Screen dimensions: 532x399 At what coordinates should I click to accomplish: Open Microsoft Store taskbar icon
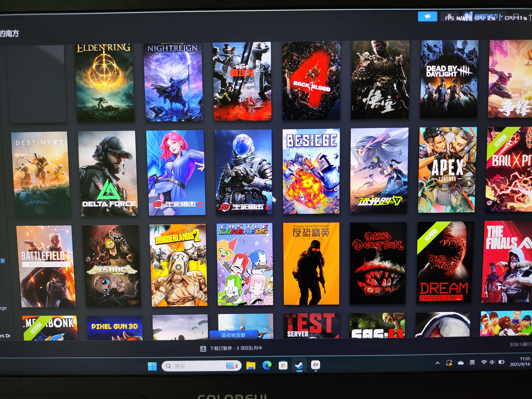click(283, 366)
